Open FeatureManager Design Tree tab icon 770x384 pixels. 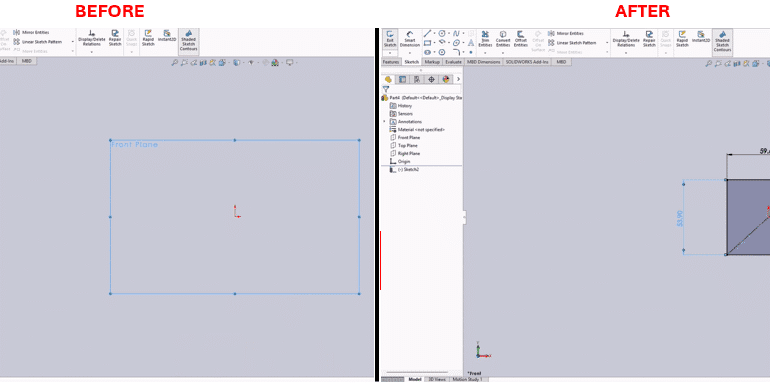coord(388,79)
